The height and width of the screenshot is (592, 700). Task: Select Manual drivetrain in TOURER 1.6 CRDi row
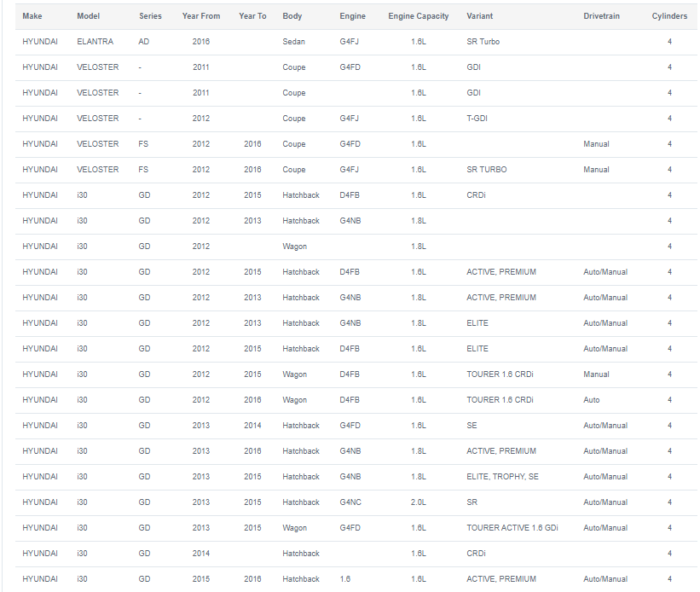(x=596, y=374)
